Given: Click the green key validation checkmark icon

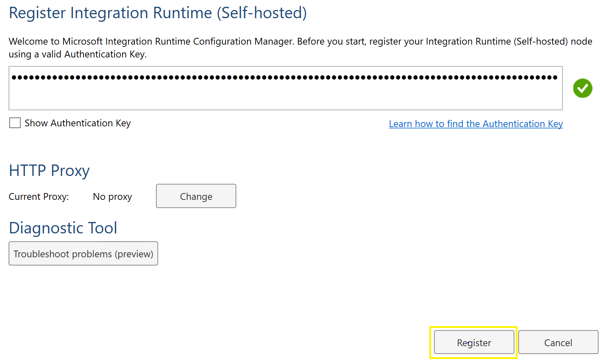Looking at the screenshot, I should [x=583, y=88].
